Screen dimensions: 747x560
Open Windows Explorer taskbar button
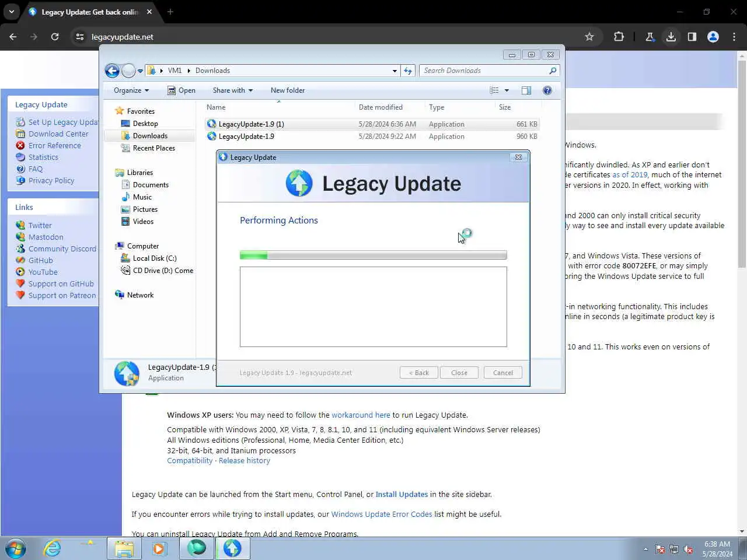pyautogui.click(x=124, y=548)
